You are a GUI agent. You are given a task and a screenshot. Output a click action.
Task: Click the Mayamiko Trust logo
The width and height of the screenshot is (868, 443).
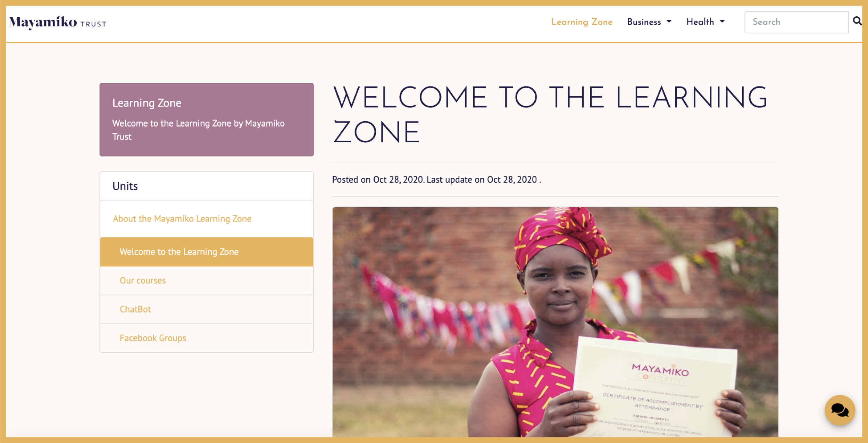[x=58, y=23]
